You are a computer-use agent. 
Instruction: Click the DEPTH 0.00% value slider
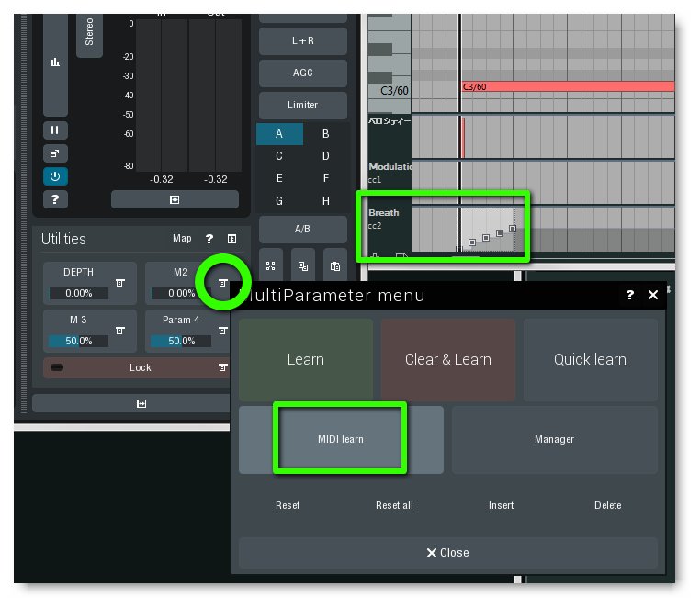(79, 293)
